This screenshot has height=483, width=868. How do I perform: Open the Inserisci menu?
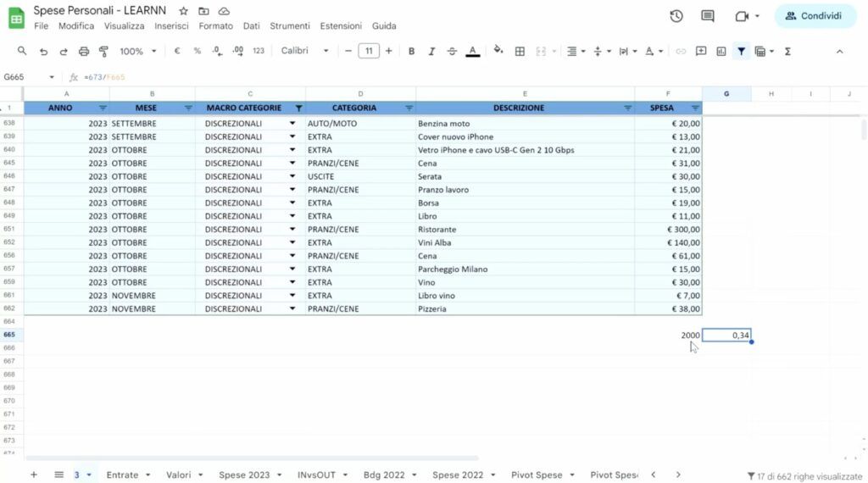[x=171, y=26]
